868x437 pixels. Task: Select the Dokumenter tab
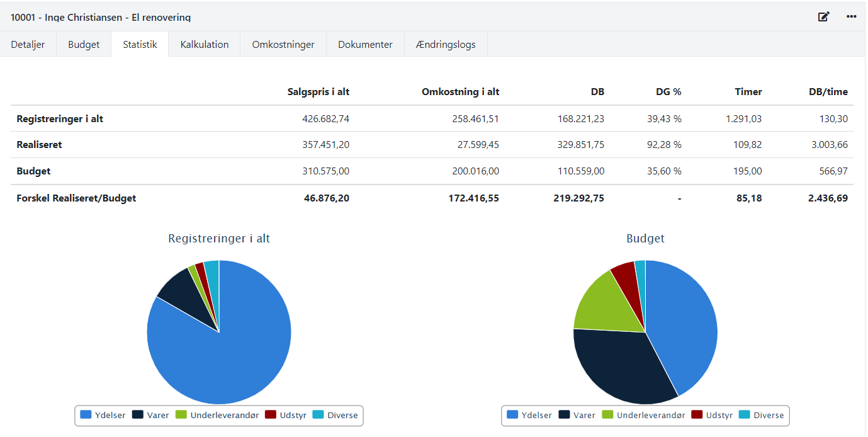365,44
